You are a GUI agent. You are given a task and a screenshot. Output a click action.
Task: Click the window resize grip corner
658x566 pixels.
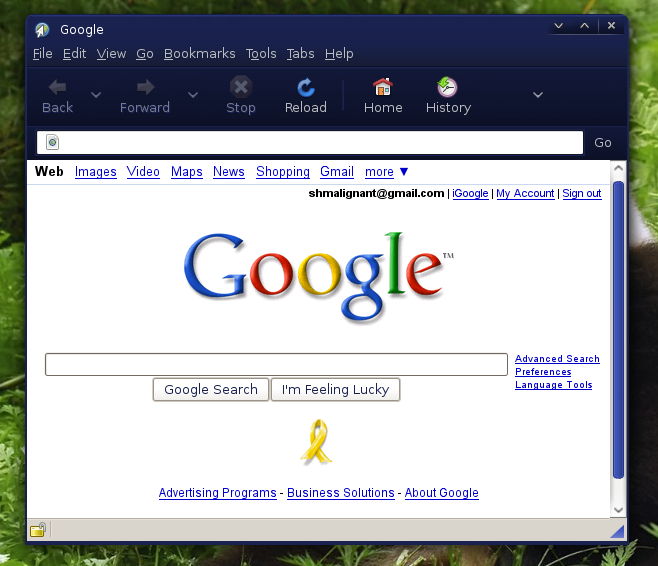(617, 531)
